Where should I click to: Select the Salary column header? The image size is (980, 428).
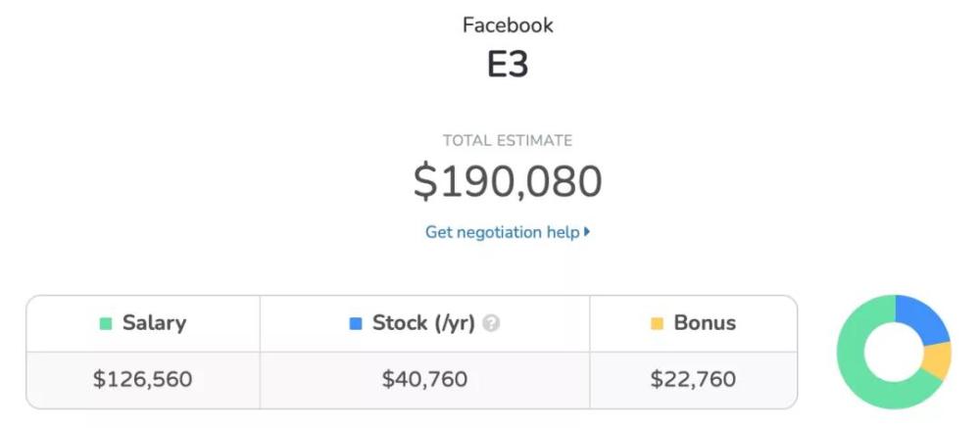[x=143, y=323]
